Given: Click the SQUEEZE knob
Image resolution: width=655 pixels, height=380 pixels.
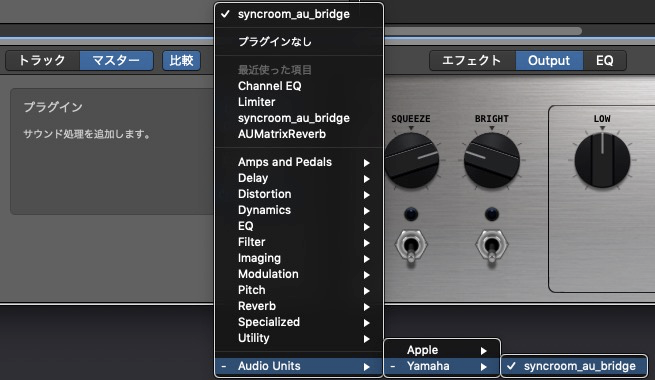Looking at the screenshot, I should point(412,160).
